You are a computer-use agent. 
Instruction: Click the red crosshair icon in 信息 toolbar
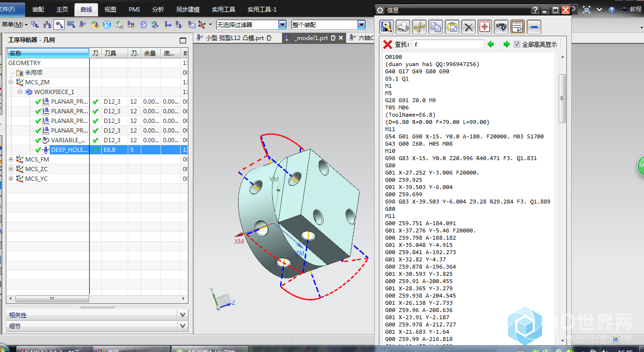pos(485,27)
